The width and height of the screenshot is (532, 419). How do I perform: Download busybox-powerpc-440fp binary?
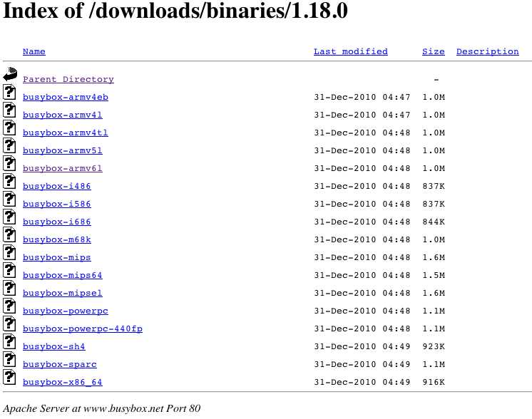(83, 329)
